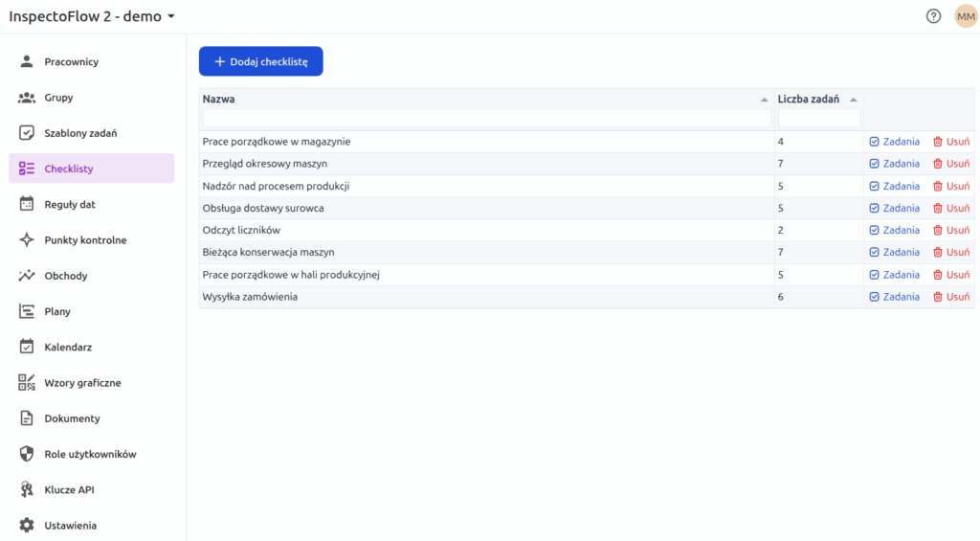Click the Reguły dat calendar icon
The width and height of the screenshot is (980, 541).
[x=26, y=204]
